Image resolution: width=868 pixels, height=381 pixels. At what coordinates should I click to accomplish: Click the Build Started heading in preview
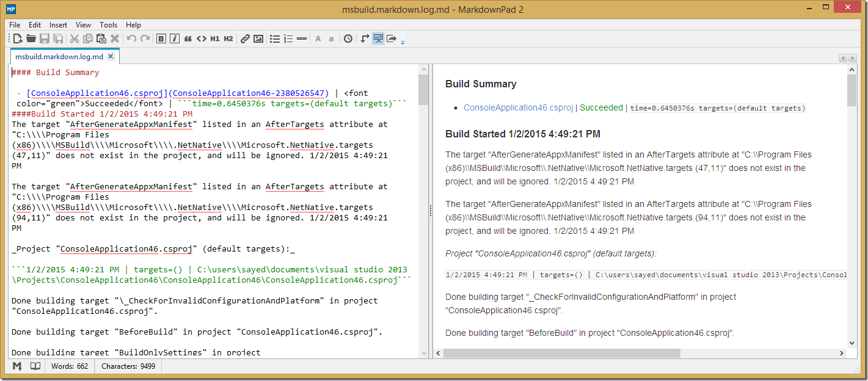(x=523, y=134)
